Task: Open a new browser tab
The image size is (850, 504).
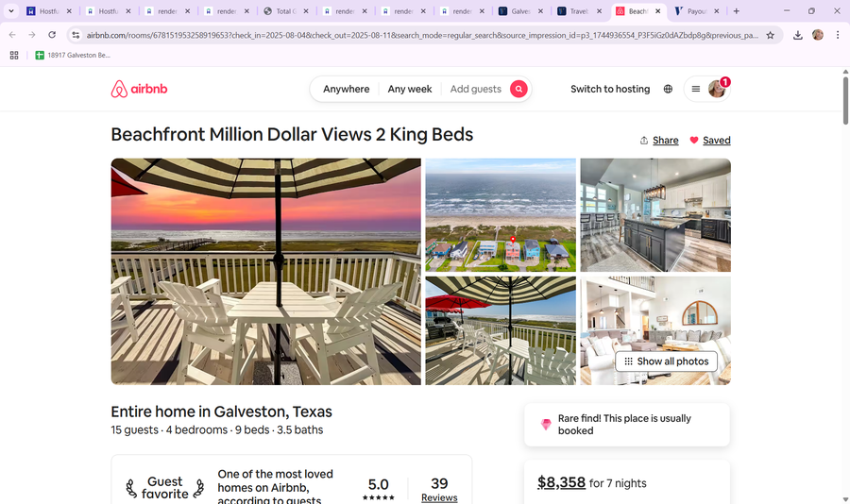Action: coord(737,11)
